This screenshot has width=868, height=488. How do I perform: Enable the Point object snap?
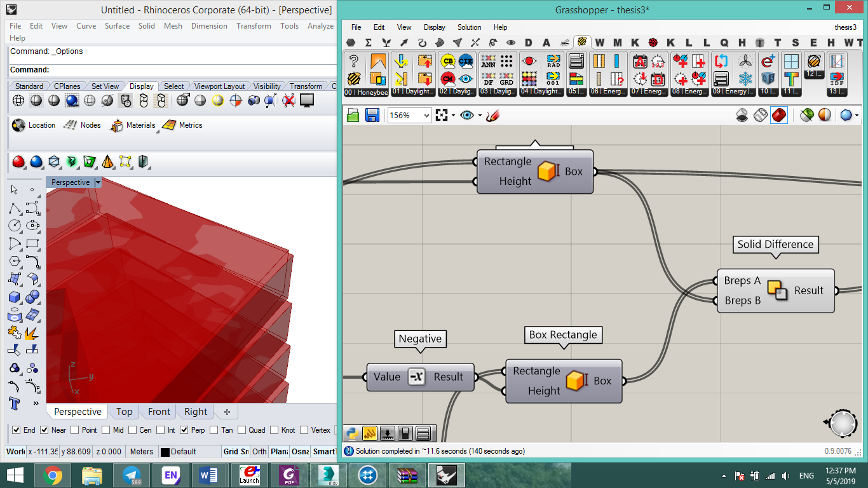click(x=76, y=430)
